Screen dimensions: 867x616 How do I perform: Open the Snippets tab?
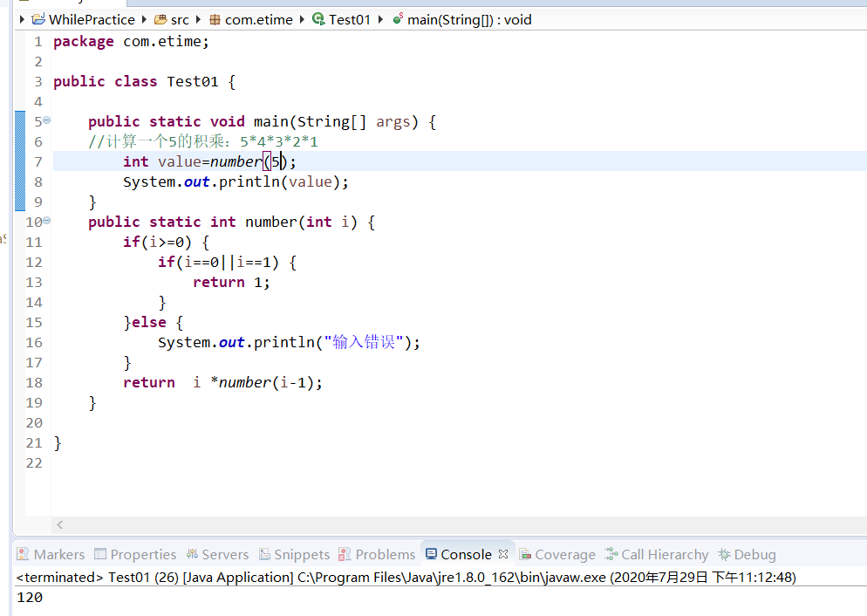pyautogui.click(x=295, y=554)
